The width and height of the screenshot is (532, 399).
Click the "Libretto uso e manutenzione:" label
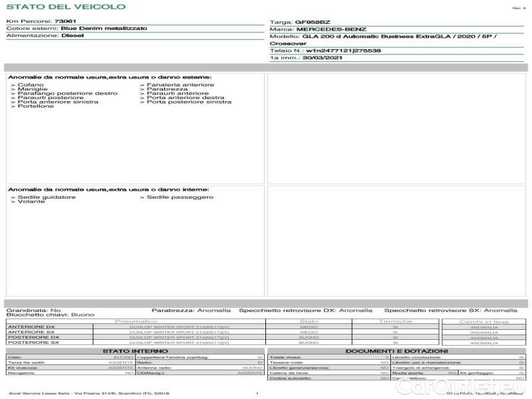426,362
